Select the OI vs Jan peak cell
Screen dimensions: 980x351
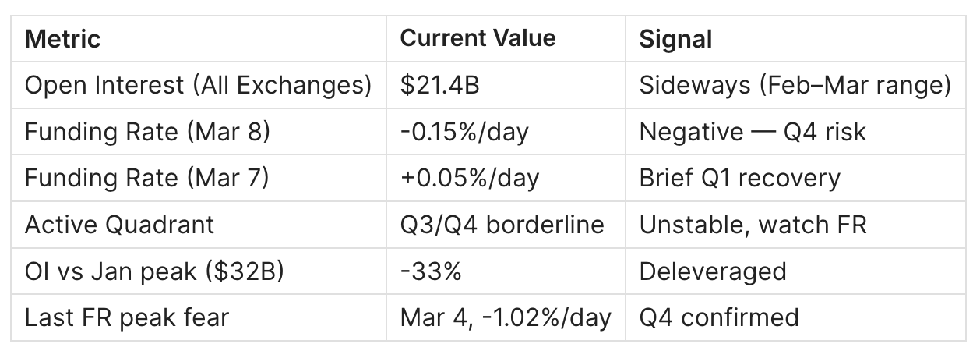pos(153,271)
